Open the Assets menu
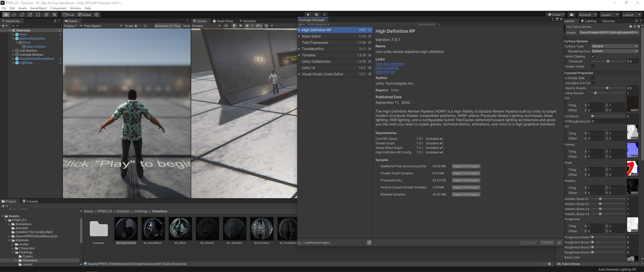This screenshot has height=272, width=644. click(22, 8)
